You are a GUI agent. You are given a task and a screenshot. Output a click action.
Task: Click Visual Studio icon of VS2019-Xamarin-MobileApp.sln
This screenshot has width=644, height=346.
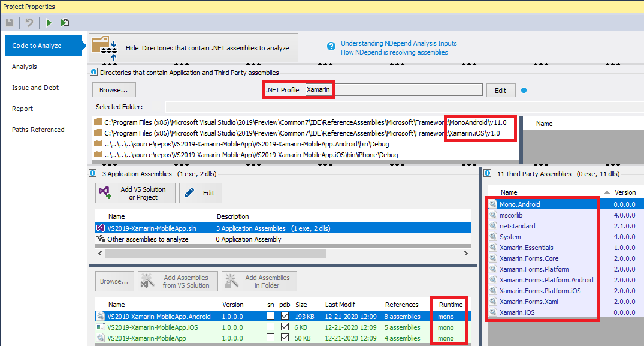(101, 228)
